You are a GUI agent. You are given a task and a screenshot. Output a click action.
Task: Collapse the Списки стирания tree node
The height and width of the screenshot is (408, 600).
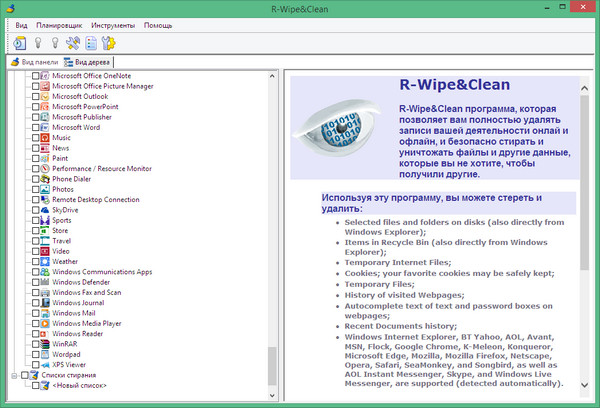13,373
